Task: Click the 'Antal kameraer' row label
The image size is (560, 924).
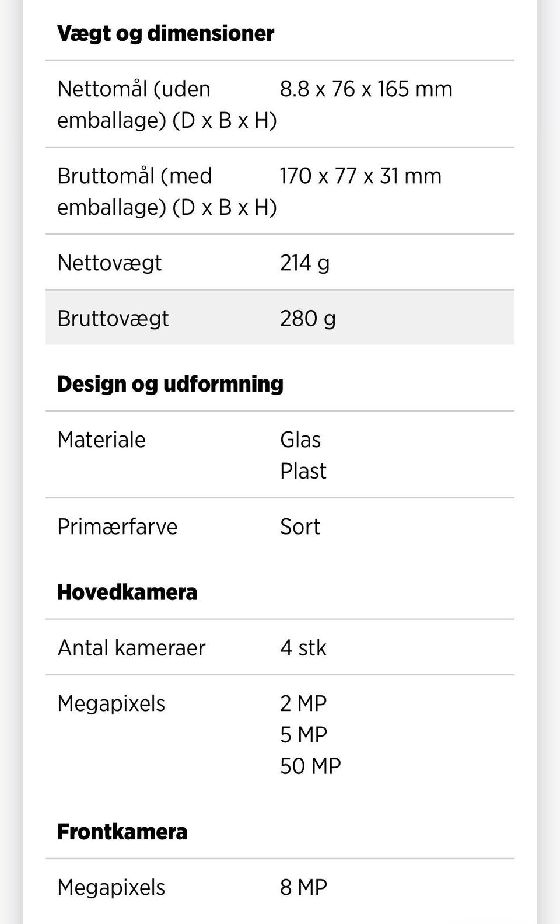Action: 131,648
